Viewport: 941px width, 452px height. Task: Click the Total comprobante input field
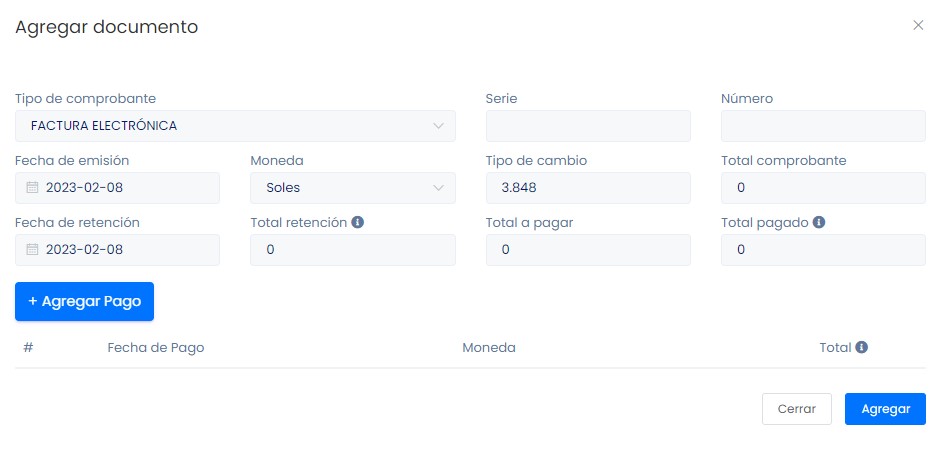[823, 188]
